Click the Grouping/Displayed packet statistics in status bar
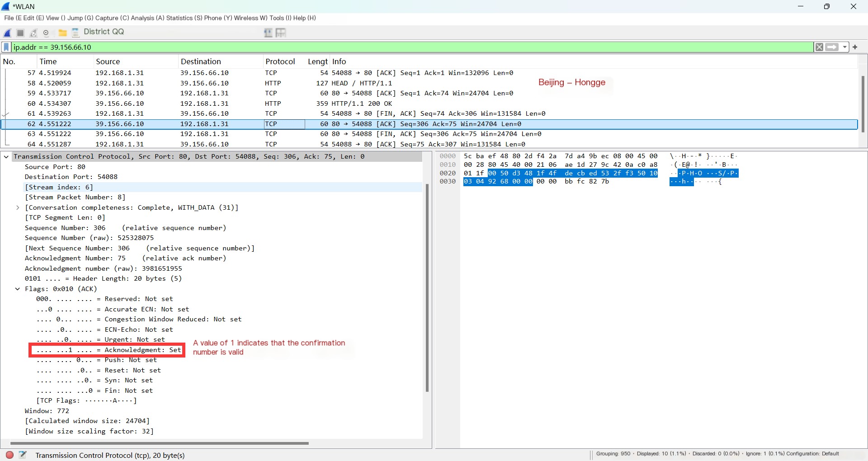 (x=717, y=454)
